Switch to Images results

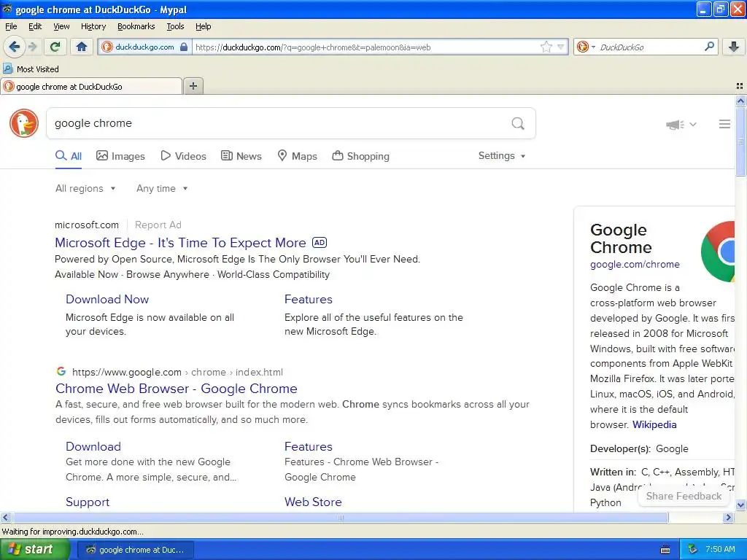tap(120, 156)
